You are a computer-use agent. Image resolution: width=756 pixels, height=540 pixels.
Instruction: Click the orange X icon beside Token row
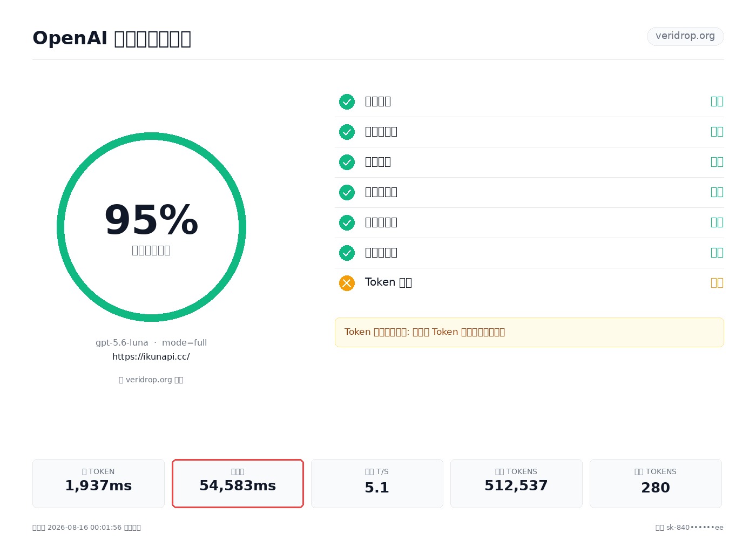click(347, 283)
